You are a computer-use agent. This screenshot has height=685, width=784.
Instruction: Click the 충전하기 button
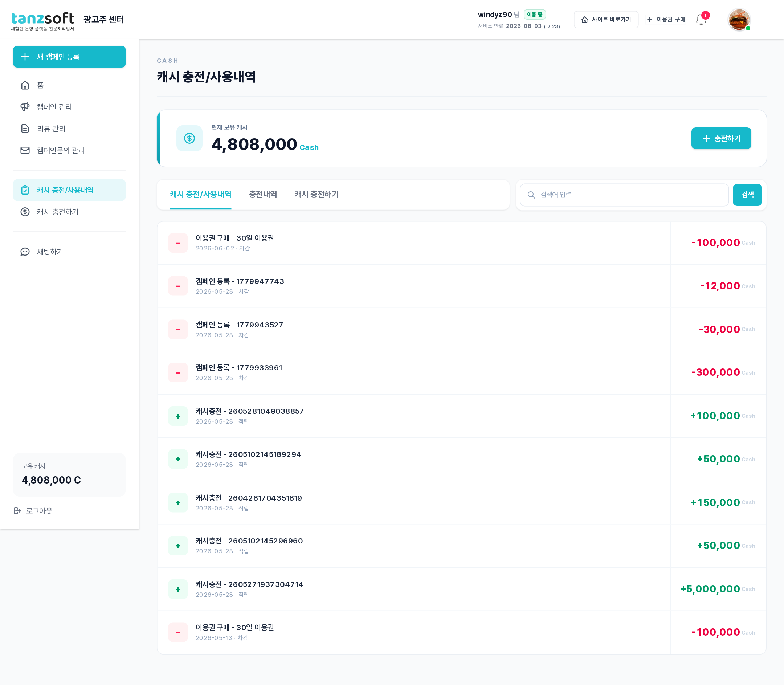click(721, 138)
